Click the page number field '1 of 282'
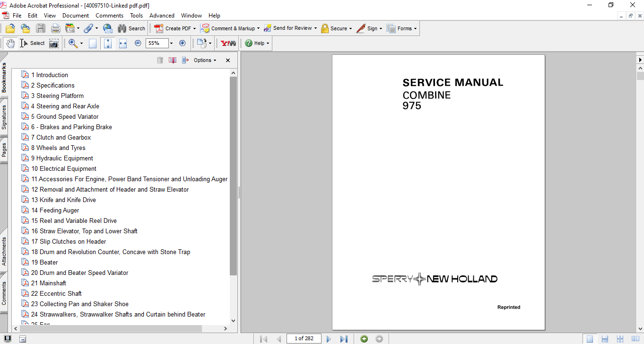The width and height of the screenshot is (644, 344). tap(304, 338)
